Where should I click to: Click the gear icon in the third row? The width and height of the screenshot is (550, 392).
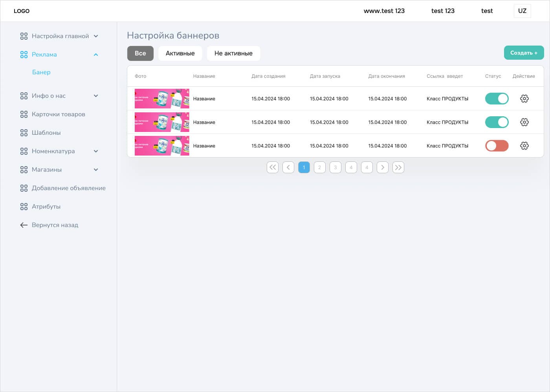[x=524, y=146]
